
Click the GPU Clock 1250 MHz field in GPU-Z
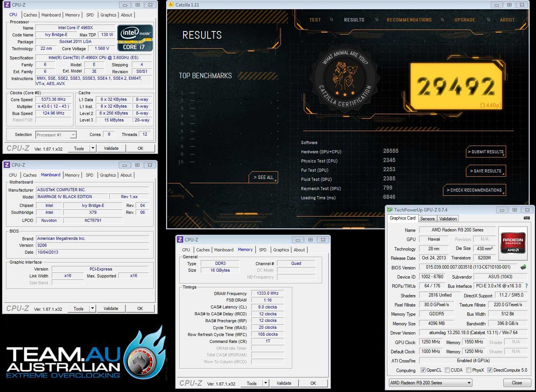click(x=431, y=342)
